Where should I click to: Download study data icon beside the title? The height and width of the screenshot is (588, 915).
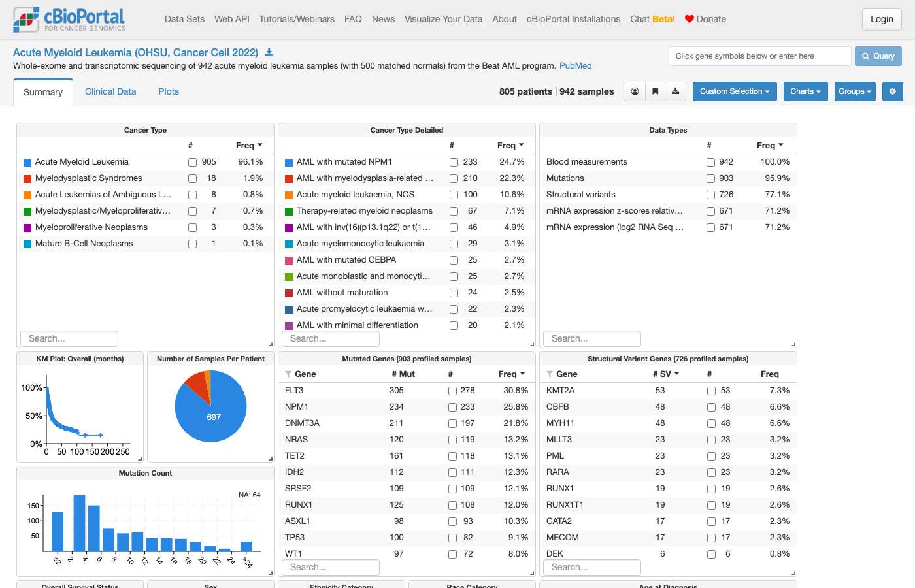pyautogui.click(x=269, y=52)
